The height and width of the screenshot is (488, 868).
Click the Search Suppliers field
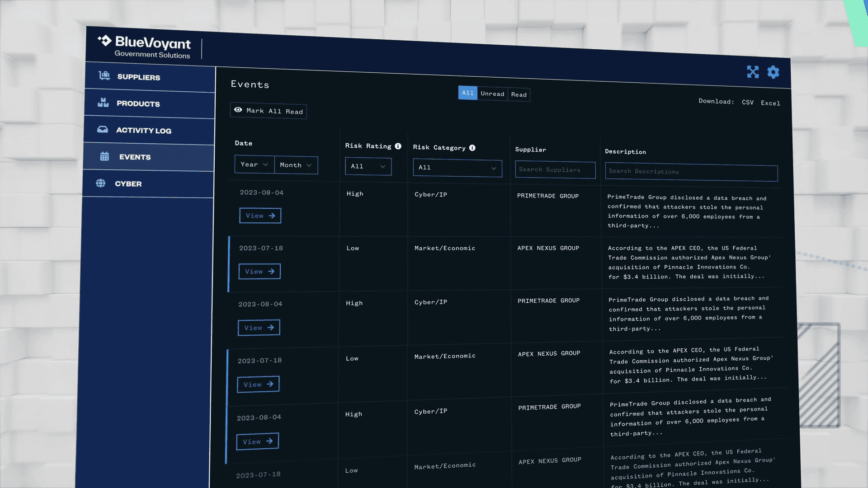click(555, 170)
